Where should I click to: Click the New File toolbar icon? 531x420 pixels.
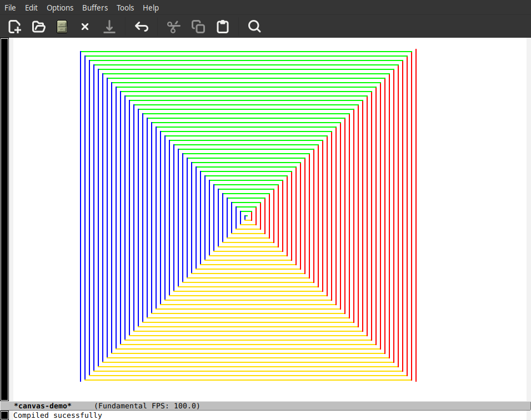tap(14, 27)
